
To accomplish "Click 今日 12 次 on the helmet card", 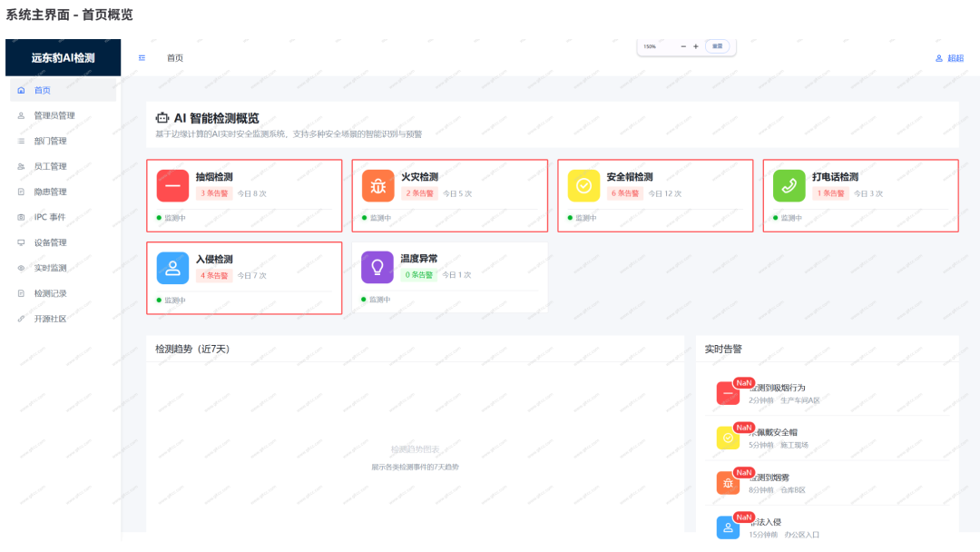I will point(665,193).
